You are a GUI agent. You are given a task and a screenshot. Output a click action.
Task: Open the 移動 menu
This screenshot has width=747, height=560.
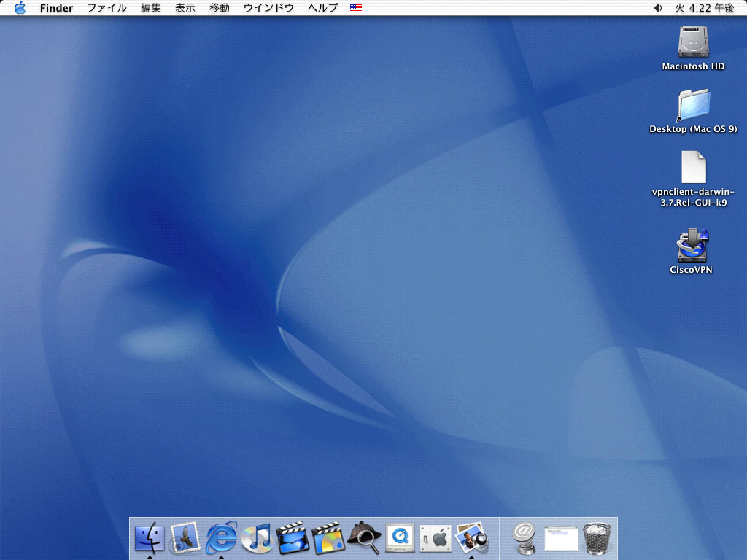pos(220,8)
